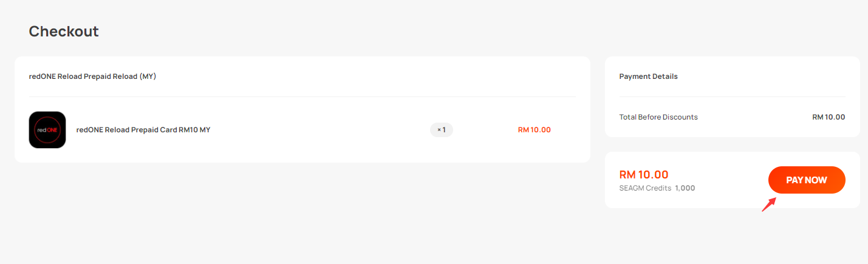Viewport: 868px width, 264px height.
Task: Click blank area between product name and quantity
Action: pos(319,130)
